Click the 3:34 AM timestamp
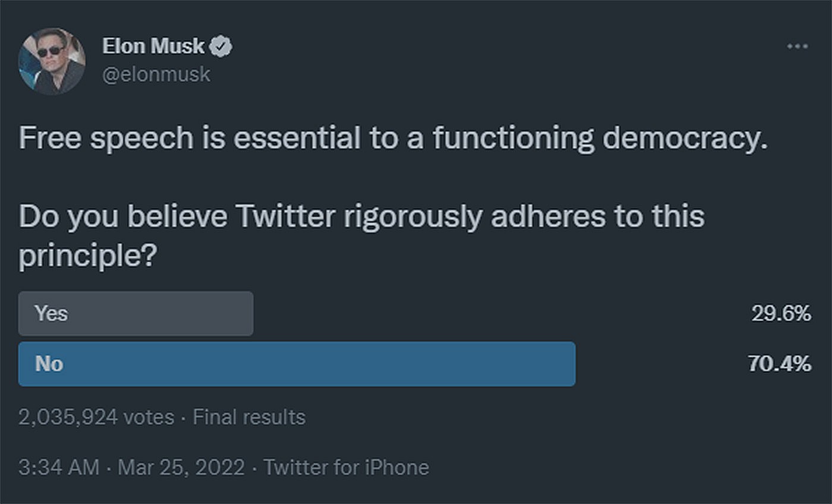 tap(59, 467)
